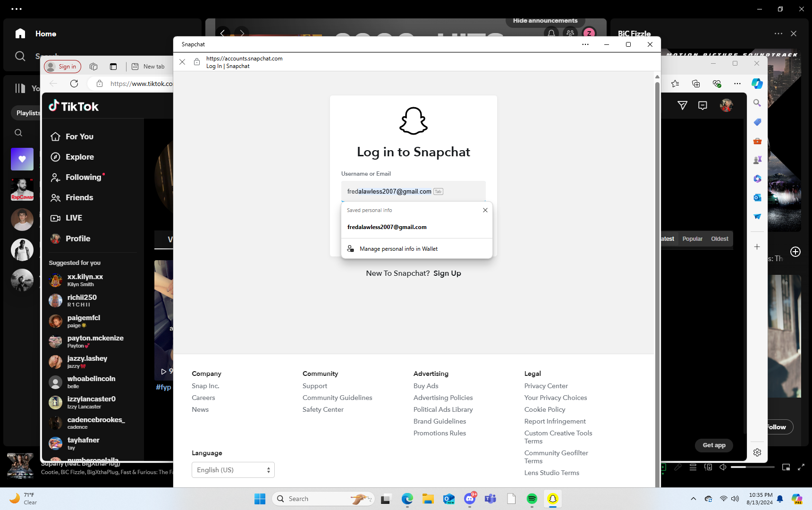Viewport: 812px width, 510px height.
Task: Open TikTok Friends page
Action: point(72,197)
